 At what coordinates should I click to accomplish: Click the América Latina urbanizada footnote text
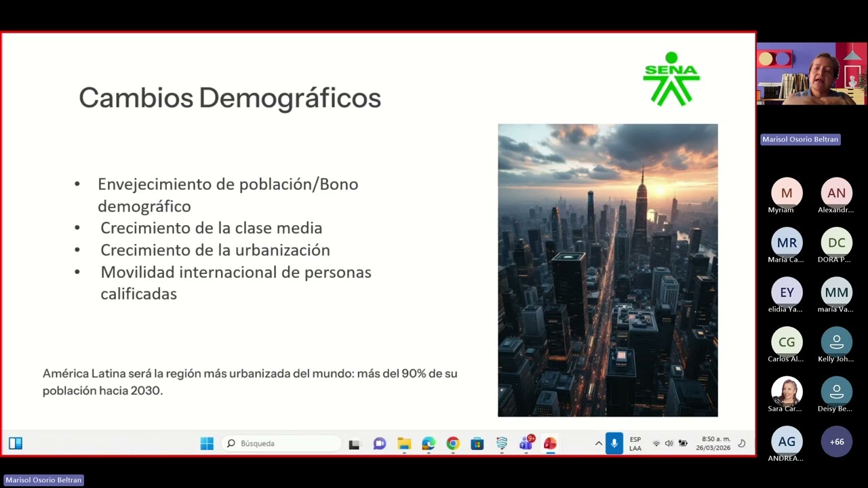250,382
